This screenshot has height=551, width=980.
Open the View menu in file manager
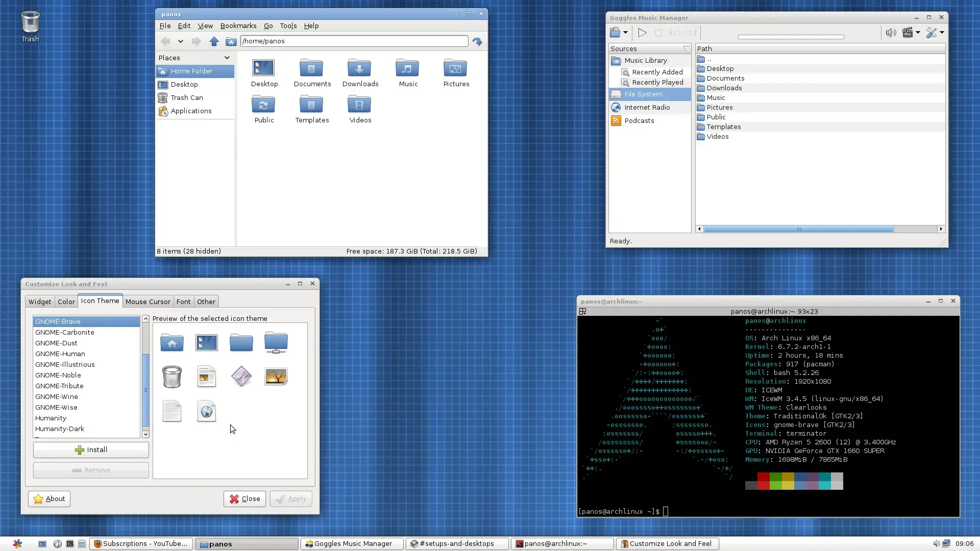205,26
